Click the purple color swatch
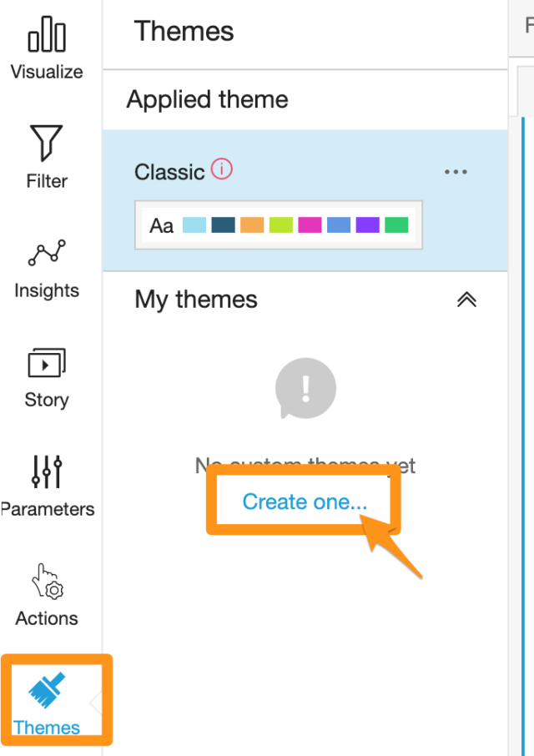This screenshot has height=756, width=534. (x=368, y=224)
